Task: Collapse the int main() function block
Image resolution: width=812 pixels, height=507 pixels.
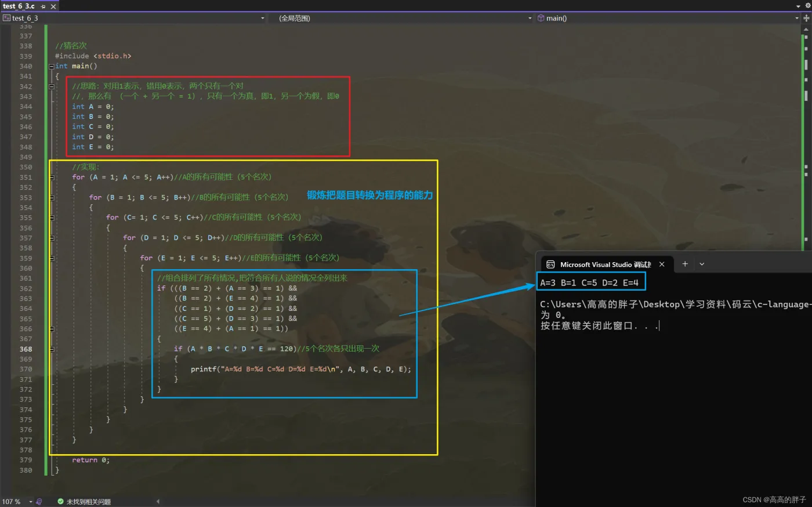Action: [52, 66]
